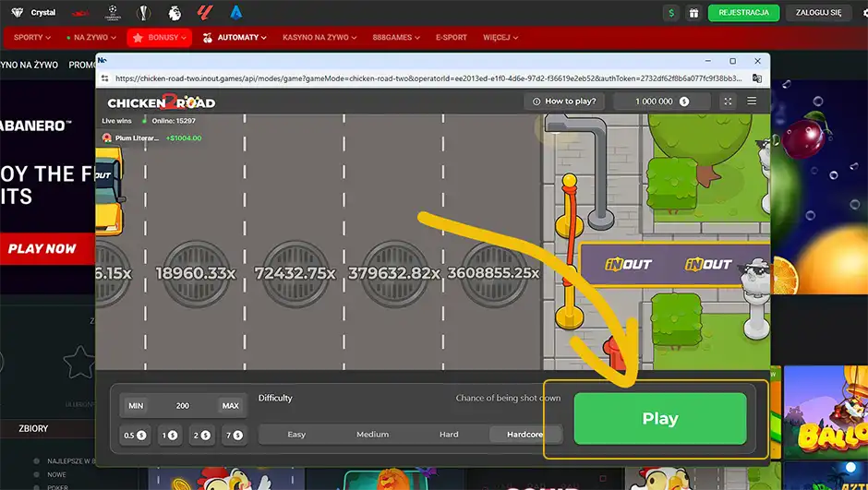This screenshot has width=868, height=490.
Task: Click the red motorsport car icon
Action: tap(80, 13)
